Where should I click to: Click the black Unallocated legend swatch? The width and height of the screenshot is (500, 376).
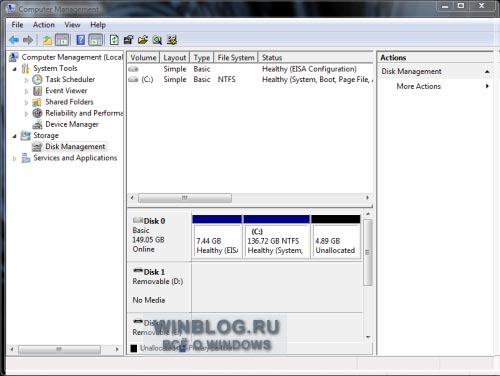(134, 348)
